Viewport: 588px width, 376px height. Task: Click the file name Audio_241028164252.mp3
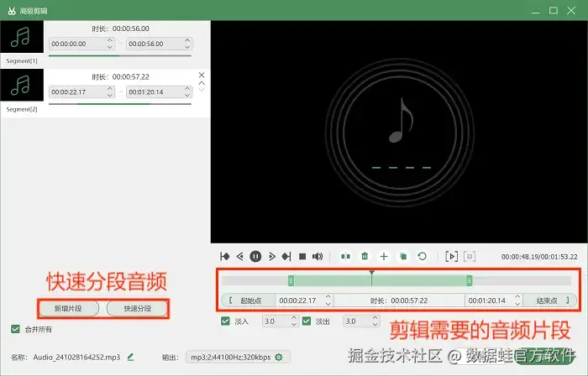(x=77, y=358)
